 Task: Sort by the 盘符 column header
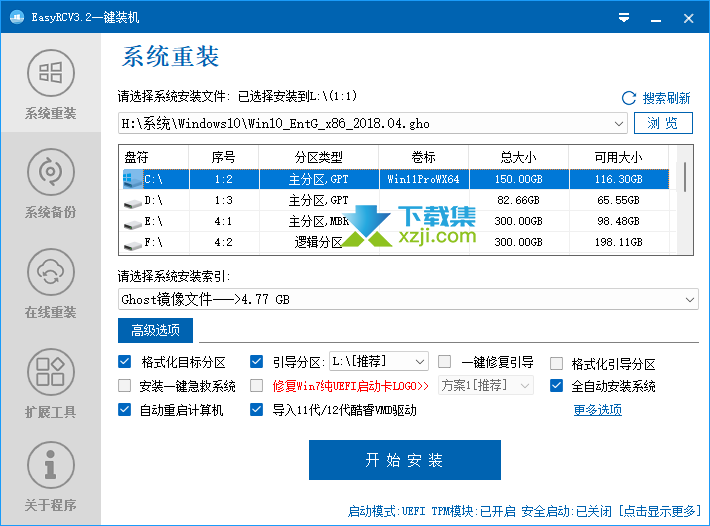tap(154, 157)
